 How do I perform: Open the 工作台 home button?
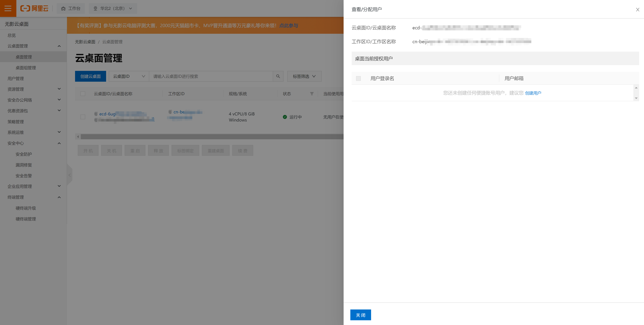71,8
